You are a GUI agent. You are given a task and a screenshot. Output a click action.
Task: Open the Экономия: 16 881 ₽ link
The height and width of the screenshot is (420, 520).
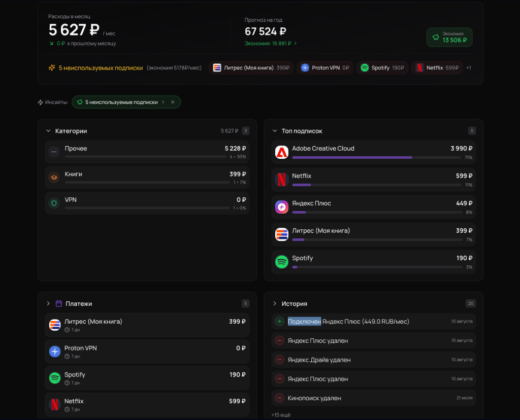(x=271, y=44)
